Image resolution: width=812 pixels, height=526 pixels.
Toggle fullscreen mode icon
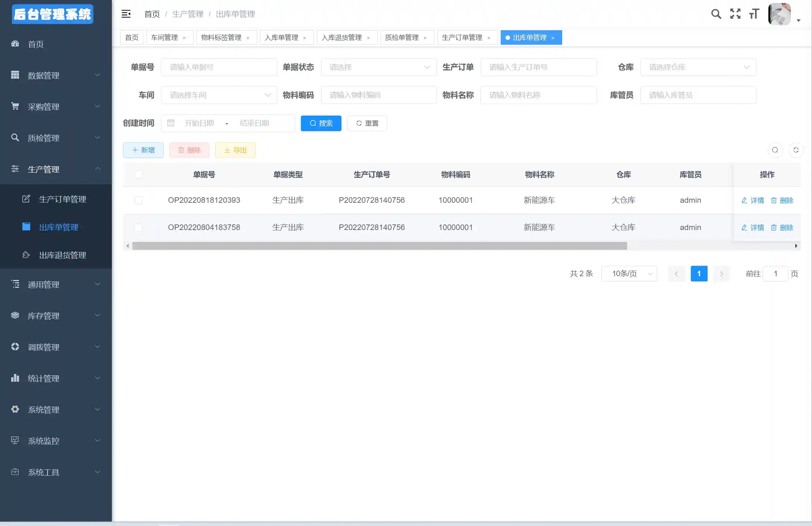[735, 14]
